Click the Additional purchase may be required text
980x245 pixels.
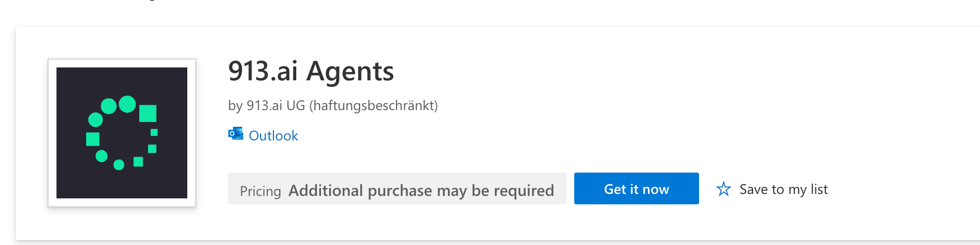tap(421, 190)
